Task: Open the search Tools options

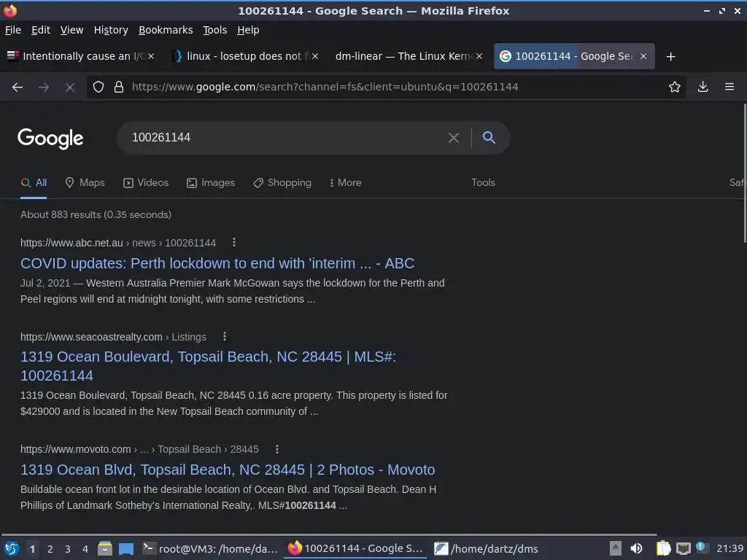Action: coord(483,183)
